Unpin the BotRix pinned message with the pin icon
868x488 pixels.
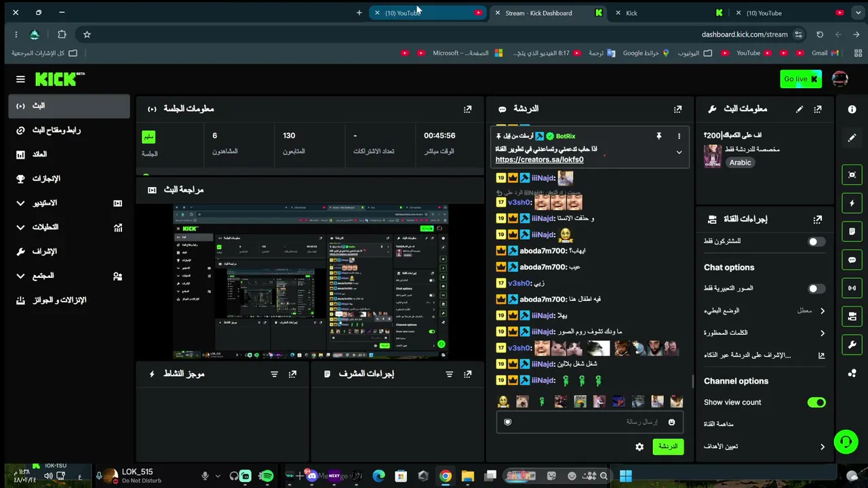[x=658, y=136]
